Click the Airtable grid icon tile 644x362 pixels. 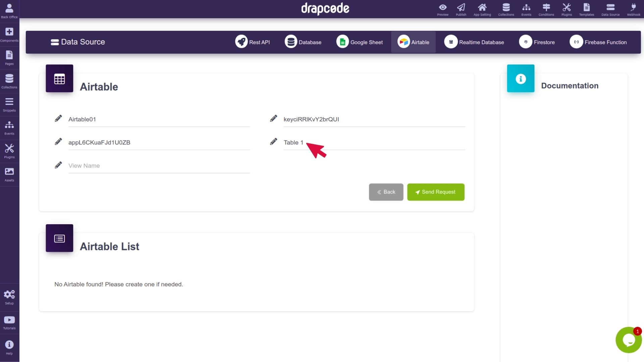59,78
